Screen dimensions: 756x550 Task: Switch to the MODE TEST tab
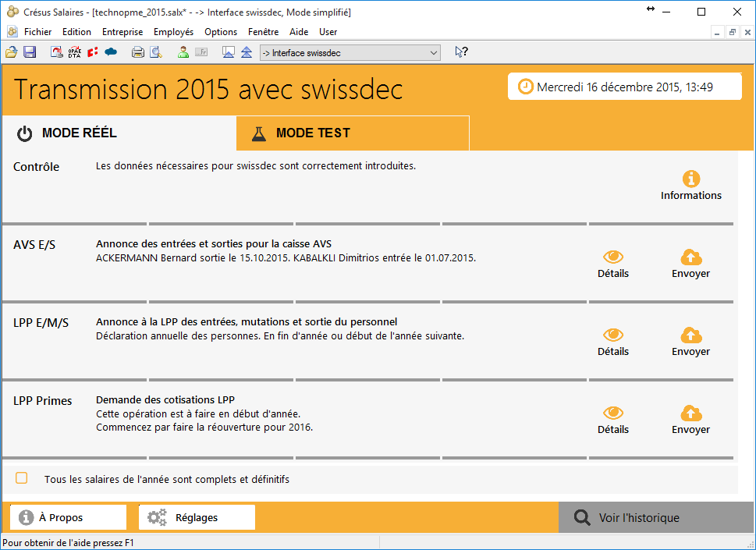coord(353,133)
